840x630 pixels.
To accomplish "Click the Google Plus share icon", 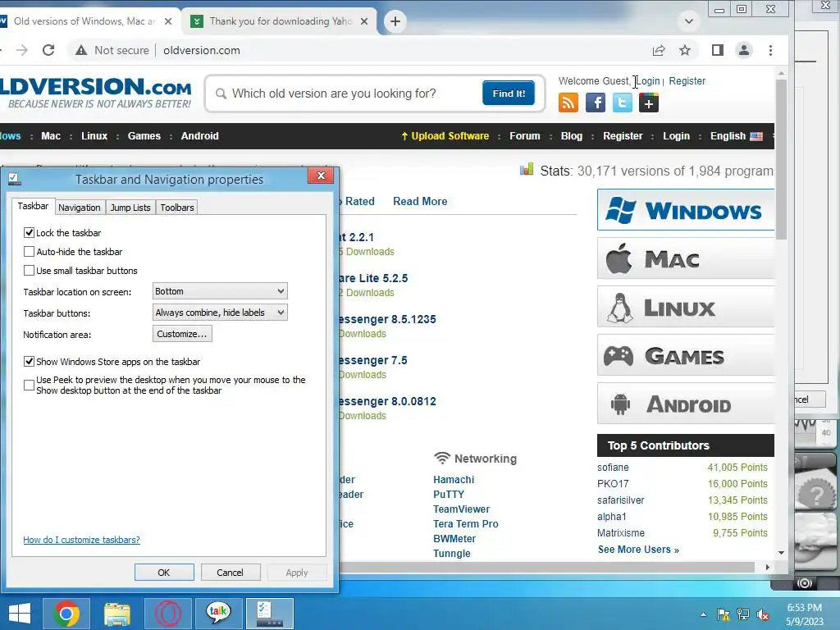I will [649, 103].
